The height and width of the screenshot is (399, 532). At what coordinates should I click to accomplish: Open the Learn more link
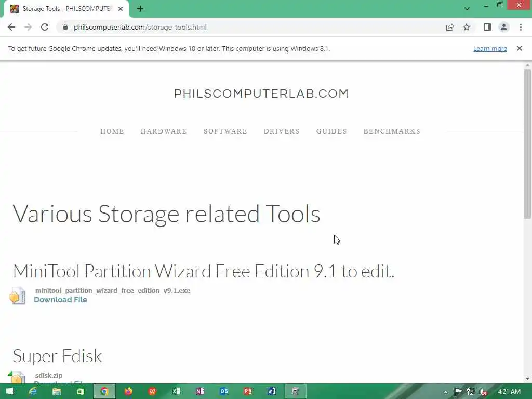tap(490, 48)
